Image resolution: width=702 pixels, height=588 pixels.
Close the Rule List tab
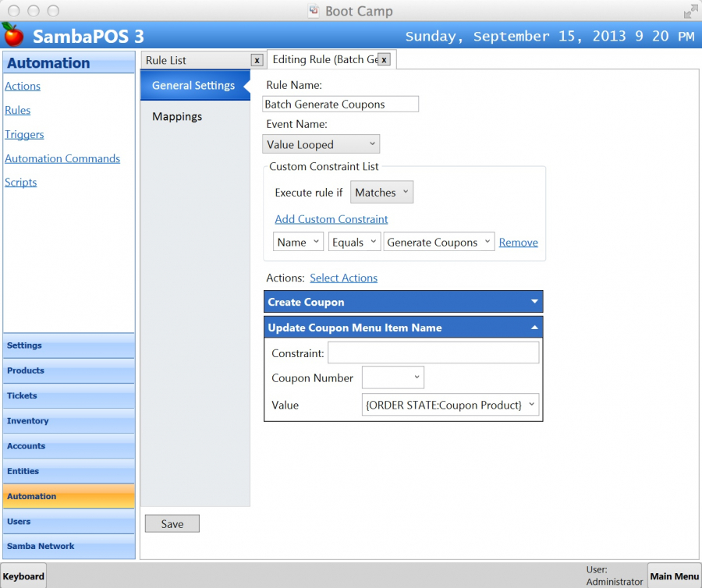point(257,60)
